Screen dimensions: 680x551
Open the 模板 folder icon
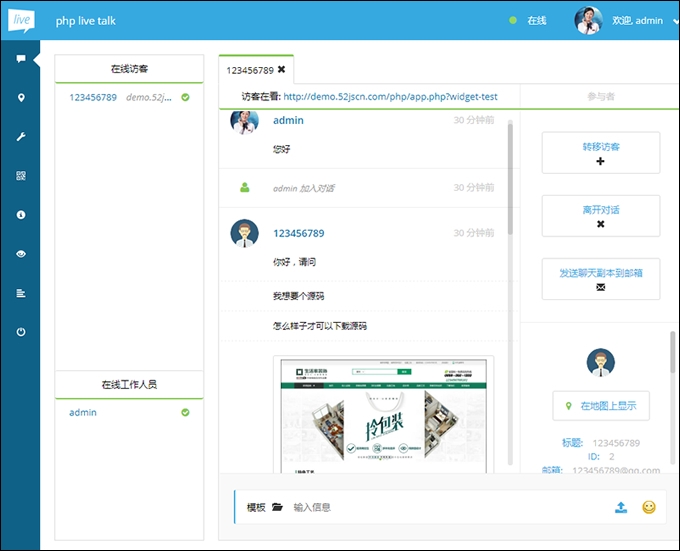click(277, 507)
